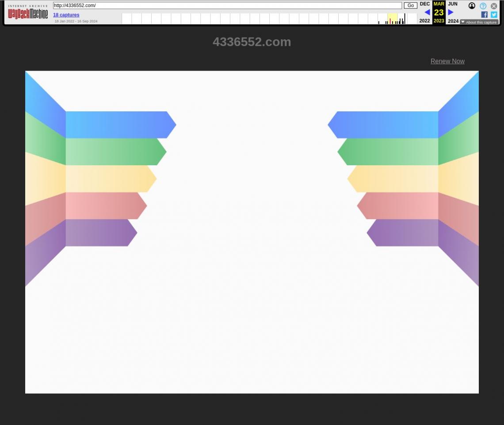Viewport: 504px width, 425px height.
Task: Share capture on Twitter
Action: 494,15
